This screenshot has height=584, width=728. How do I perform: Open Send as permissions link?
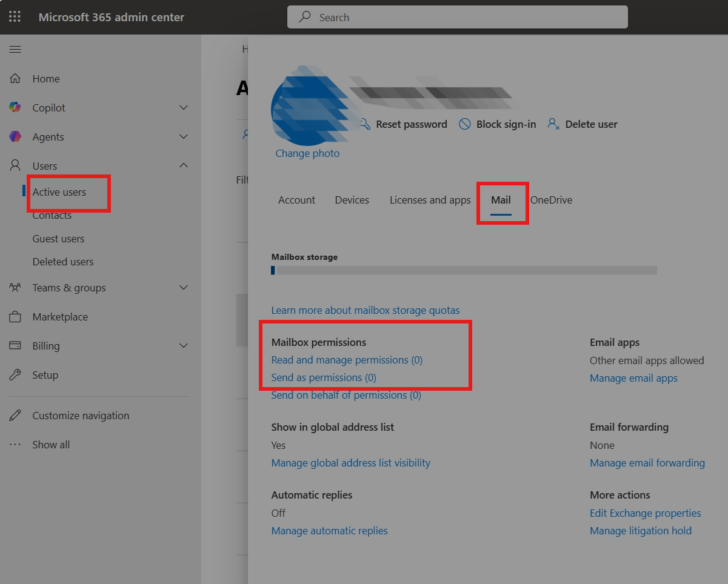click(x=324, y=377)
